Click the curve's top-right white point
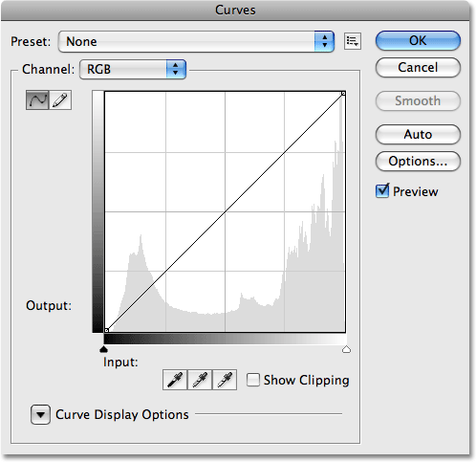Image resolution: width=476 pixels, height=462 pixels. click(x=343, y=94)
